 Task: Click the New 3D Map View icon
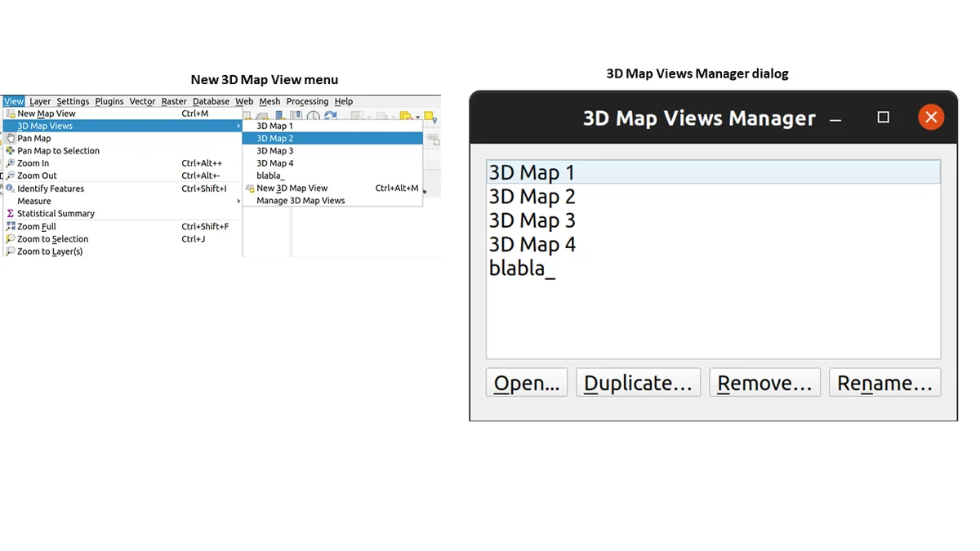point(250,189)
